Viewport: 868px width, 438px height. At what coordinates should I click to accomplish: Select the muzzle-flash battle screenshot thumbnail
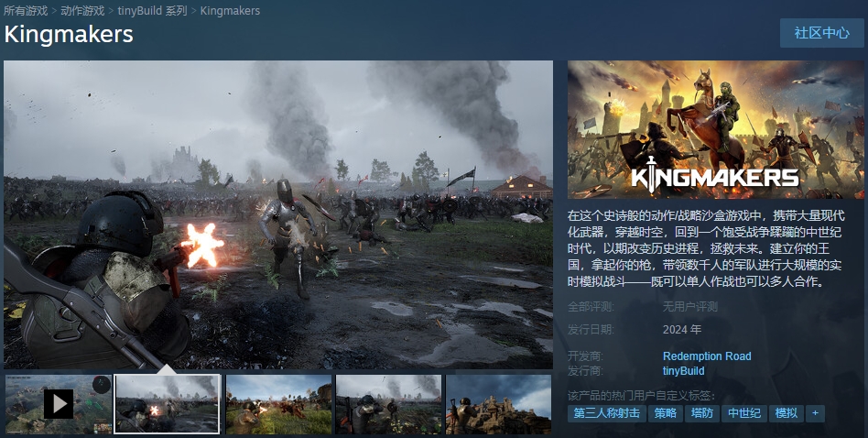point(168,404)
